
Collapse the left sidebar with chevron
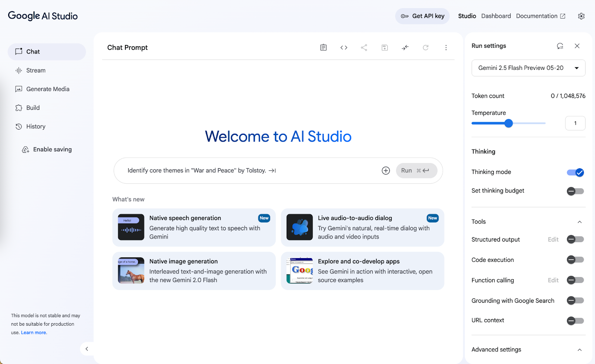(87, 349)
